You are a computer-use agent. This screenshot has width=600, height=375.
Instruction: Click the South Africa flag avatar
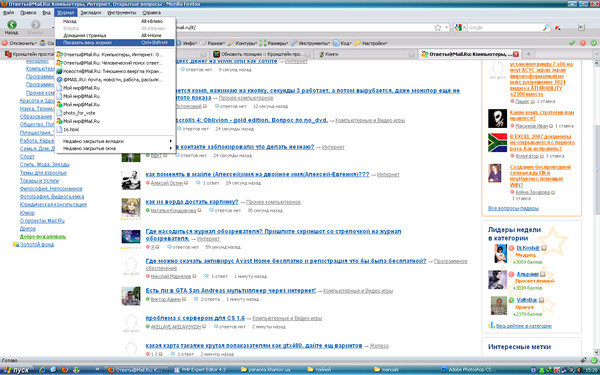point(497,142)
